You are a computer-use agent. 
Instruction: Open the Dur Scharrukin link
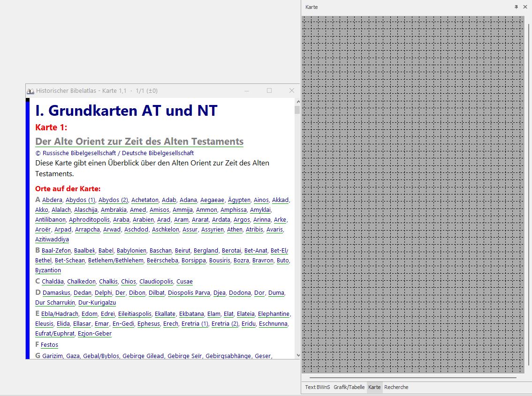click(x=55, y=302)
